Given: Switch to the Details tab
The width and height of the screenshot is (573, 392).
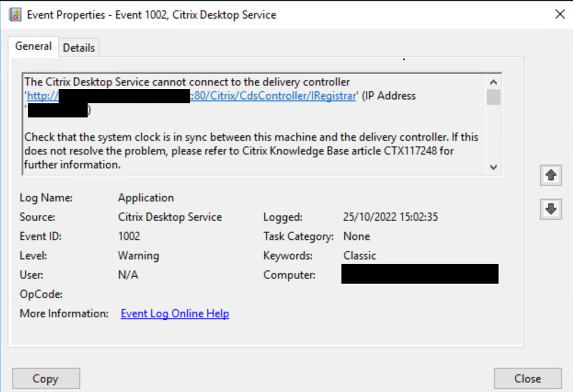Looking at the screenshot, I should (79, 48).
